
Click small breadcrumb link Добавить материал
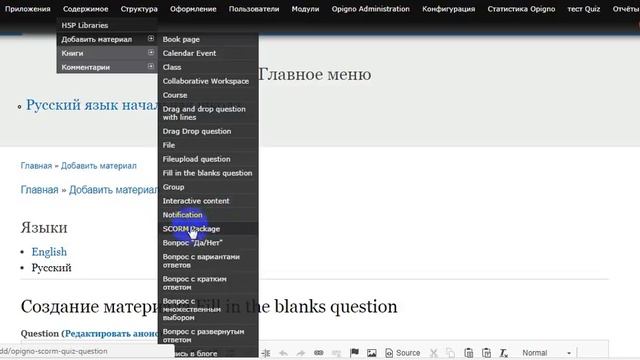click(99, 165)
